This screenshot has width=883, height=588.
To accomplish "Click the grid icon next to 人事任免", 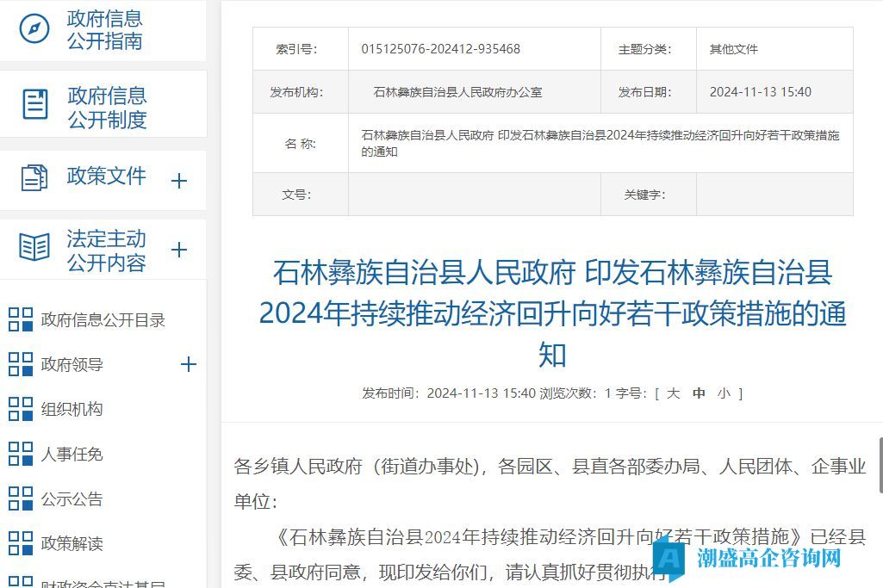I will pos(21,454).
